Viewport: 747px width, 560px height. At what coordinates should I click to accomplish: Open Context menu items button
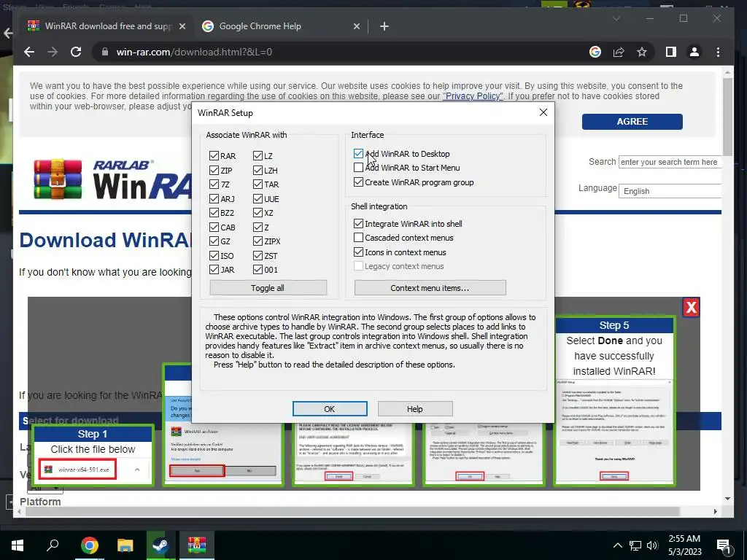tap(430, 287)
